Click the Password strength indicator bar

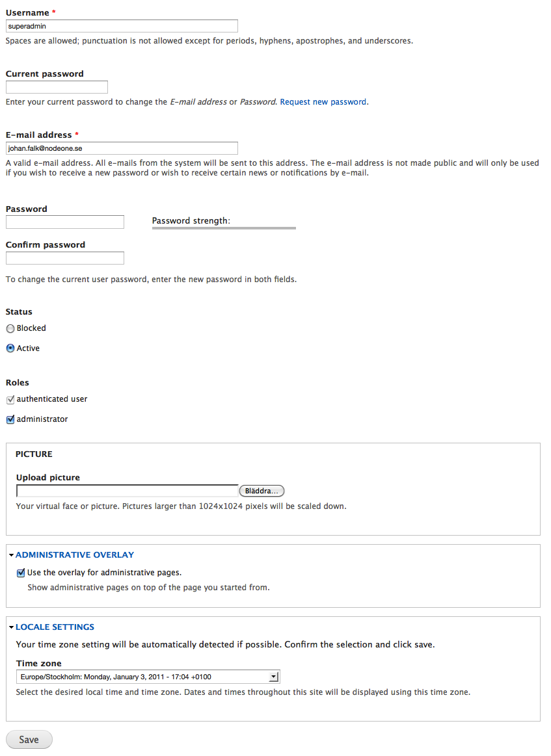(x=224, y=228)
